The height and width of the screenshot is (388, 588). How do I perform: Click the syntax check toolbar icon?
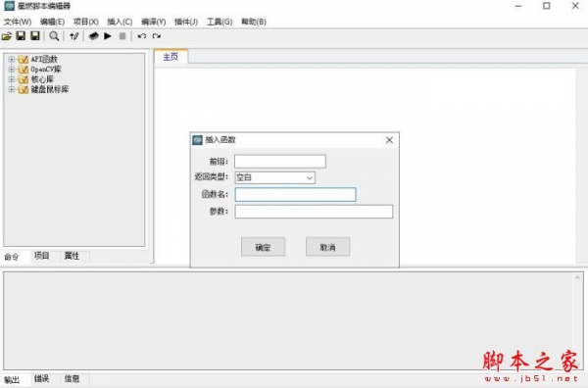click(74, 36)
